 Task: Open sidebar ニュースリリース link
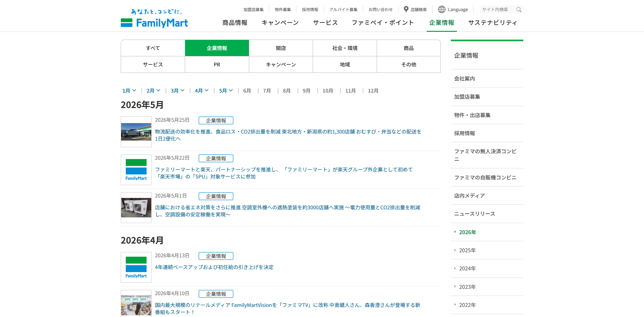pos(487,214)
